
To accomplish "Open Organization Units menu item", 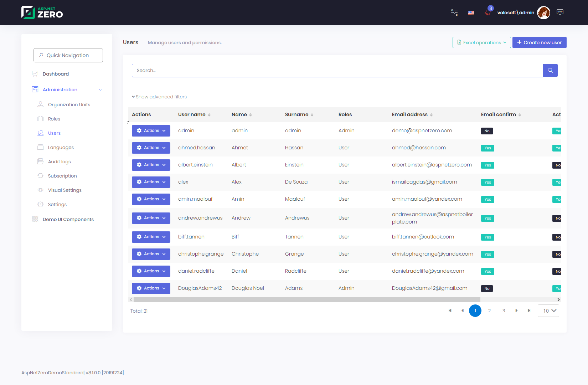I will 69,104.
